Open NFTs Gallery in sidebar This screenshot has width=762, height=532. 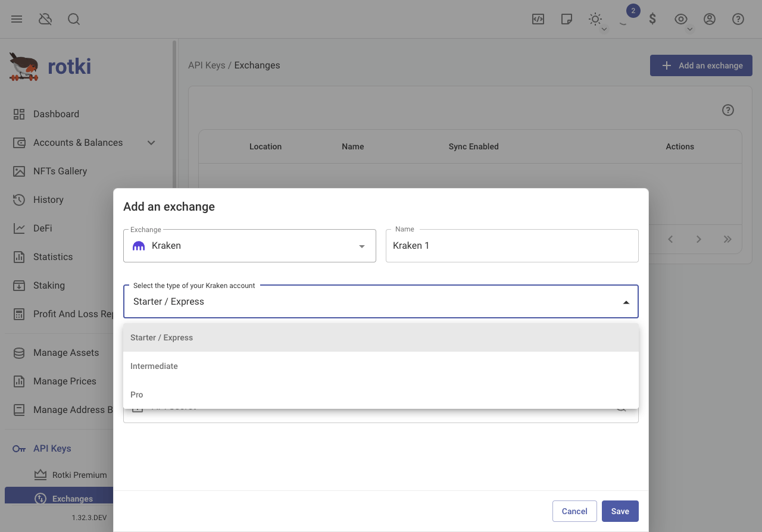coord(85,171)
